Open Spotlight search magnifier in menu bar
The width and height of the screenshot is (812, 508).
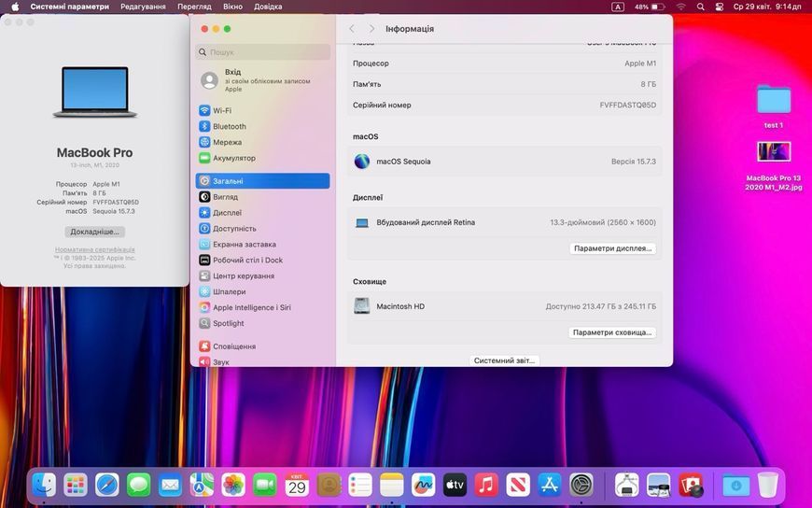point(700,7)
